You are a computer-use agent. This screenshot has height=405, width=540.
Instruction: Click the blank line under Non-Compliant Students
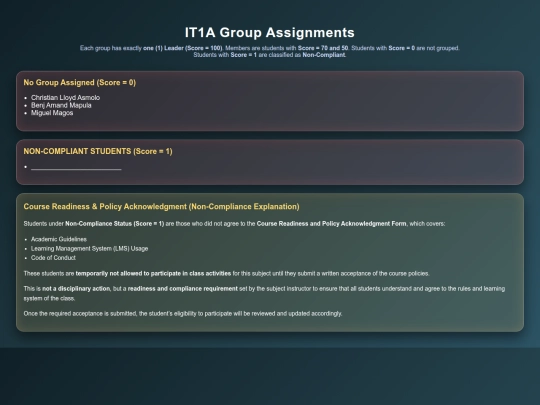76,168
